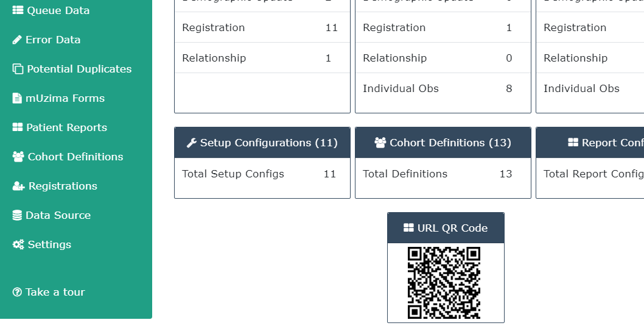Screen dimensions: 644x331
Task: Open the Cohort Definitions (13) panel header
Action: (443, 143)
